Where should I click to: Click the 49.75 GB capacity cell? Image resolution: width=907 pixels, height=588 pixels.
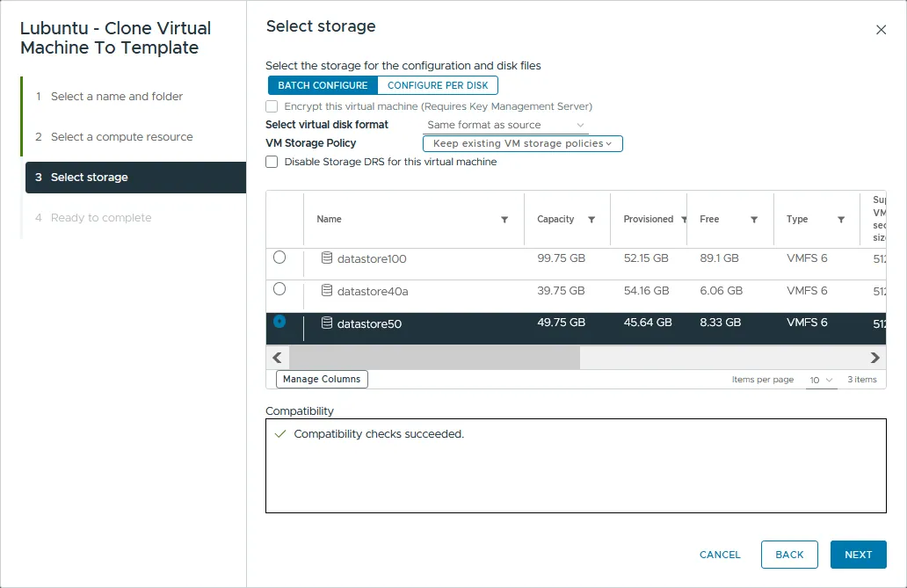(x=561, y=323)
